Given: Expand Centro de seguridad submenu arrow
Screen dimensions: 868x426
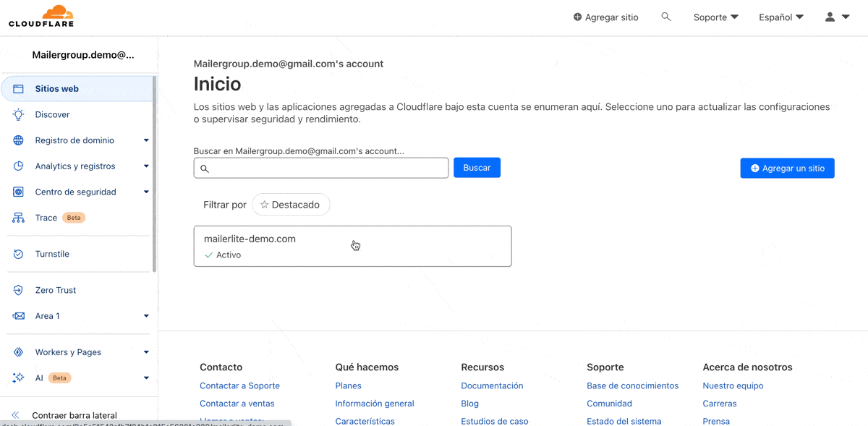Looking at the screenshot, I should pos(146,192).
